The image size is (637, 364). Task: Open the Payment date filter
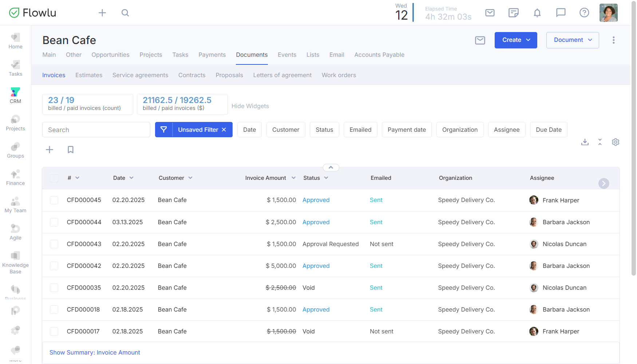coord(407,130)
